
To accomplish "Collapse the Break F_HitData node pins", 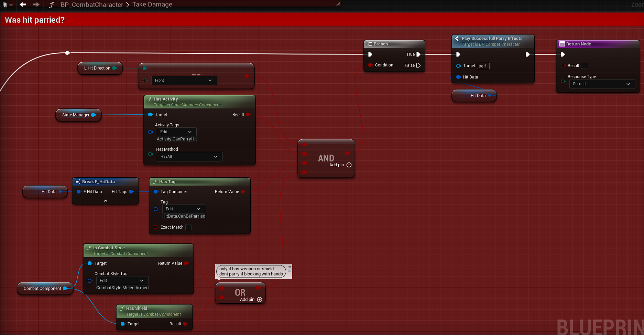I will tap(106, 201).
